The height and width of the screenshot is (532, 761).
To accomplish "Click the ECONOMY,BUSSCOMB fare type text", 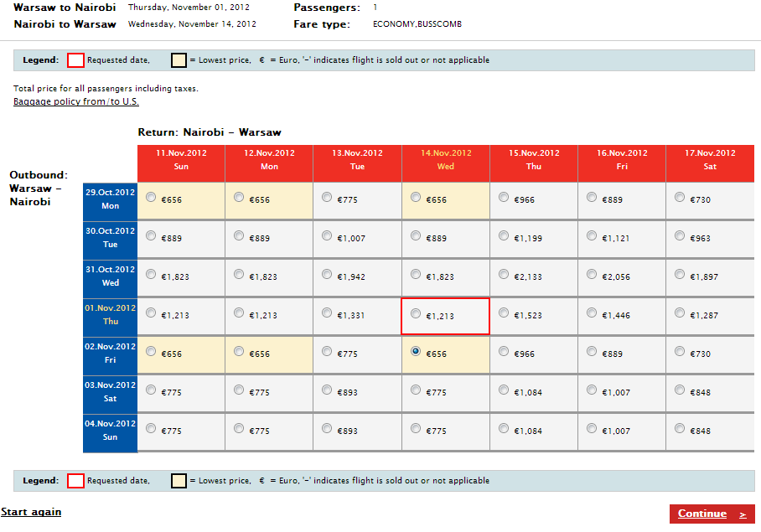I will point(417,23).
